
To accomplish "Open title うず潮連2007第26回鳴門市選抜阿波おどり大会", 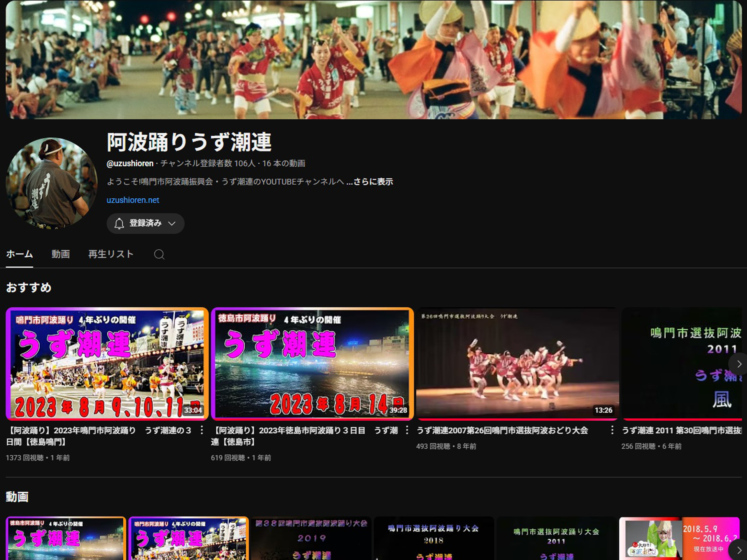I will pyautogui.click(x=502, y=430).
